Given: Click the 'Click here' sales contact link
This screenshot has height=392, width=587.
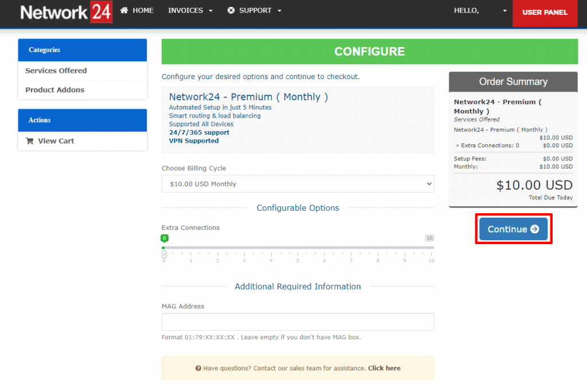Looking at the screenshot, I should (x=384, y=369).
